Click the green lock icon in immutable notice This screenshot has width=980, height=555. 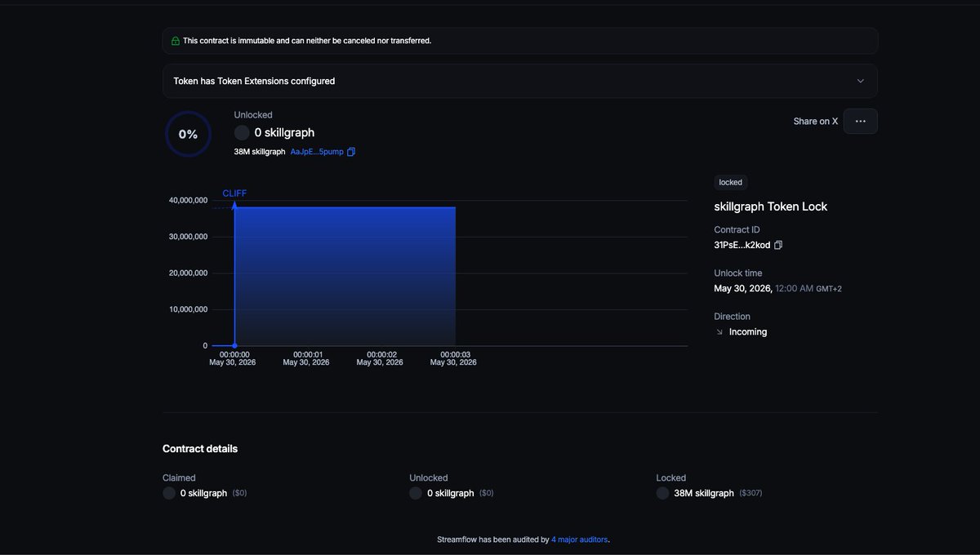[x=176, y=41]
